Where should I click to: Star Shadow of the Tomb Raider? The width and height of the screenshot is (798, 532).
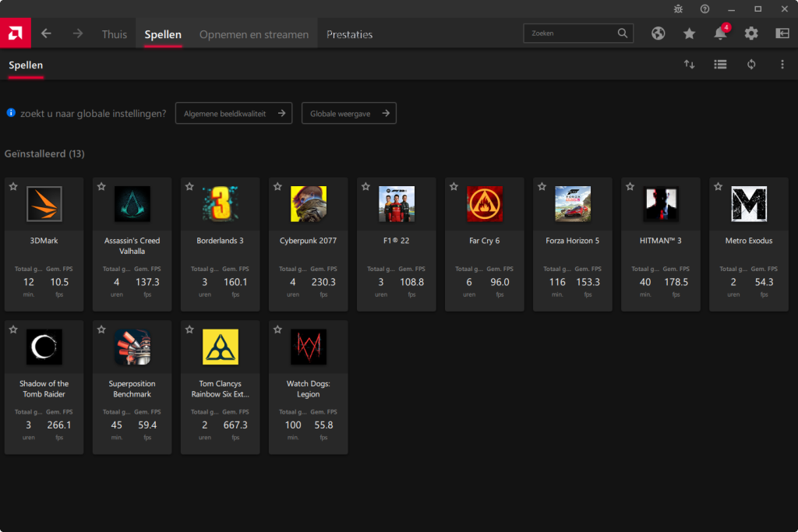(x=13, y=329)
